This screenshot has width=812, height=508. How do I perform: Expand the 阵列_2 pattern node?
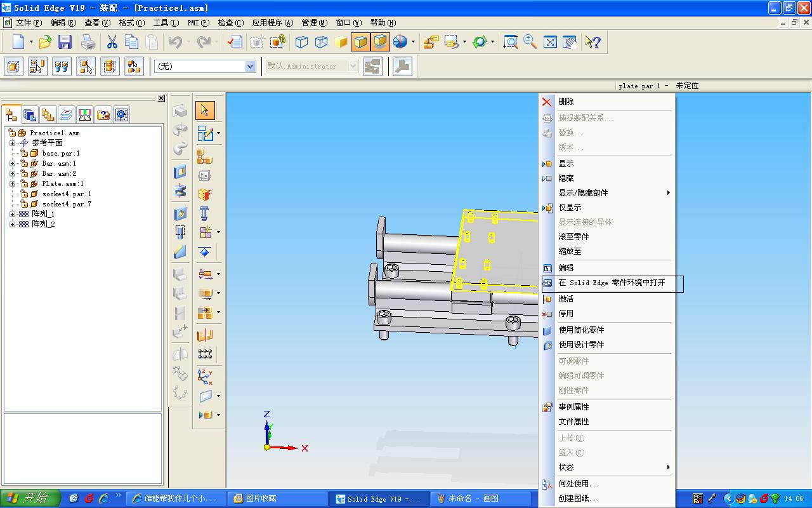pyautogui.click(x=12, y=224)
